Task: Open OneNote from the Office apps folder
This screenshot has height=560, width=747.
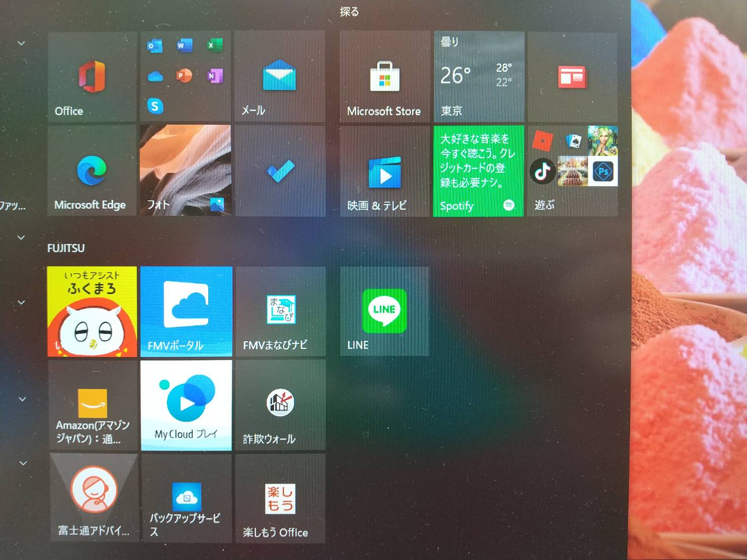Action: pyautogui.click(x=215, y=76)
